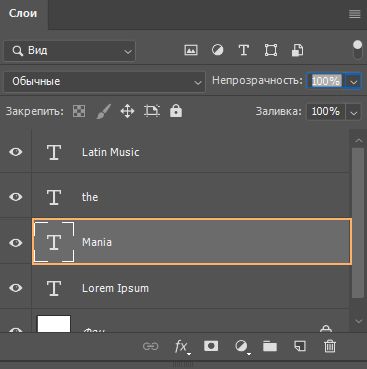Lock layer position
367x369 pixels.
pos(127,111)
